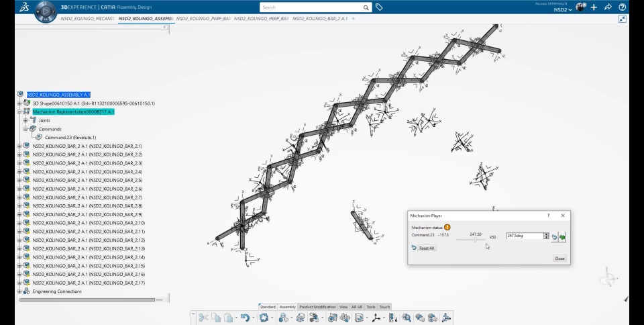Click the collapse-window icon at top right
Image resolution: width=644 pixels, height=325 pixels.
pos(623,19)
